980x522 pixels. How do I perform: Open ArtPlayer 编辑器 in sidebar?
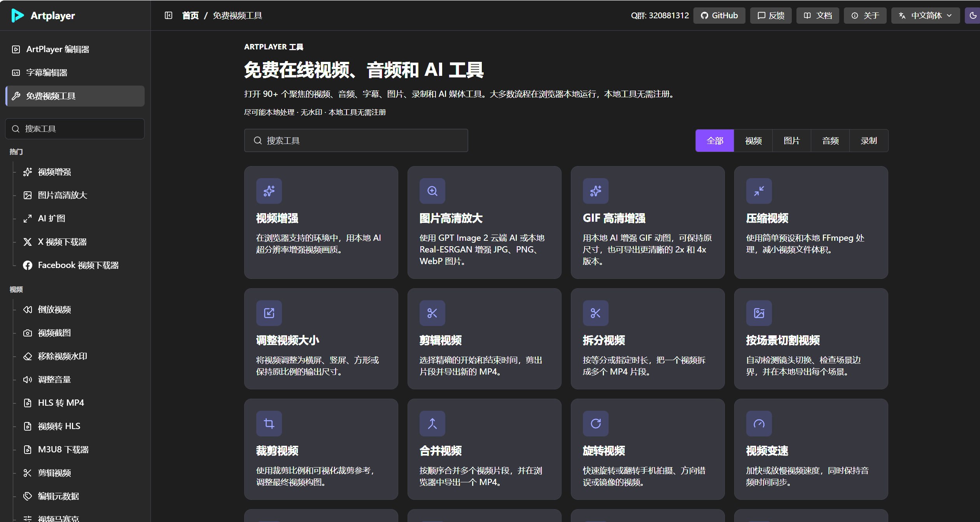75,49
